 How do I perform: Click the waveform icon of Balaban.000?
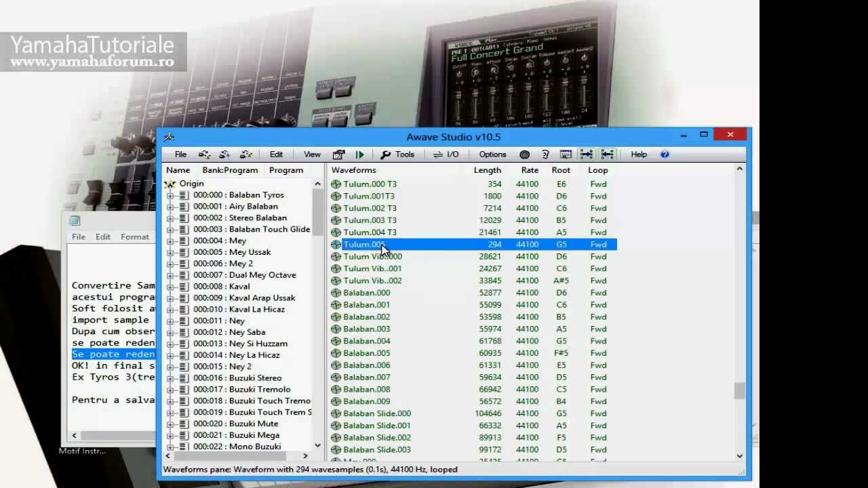(336, 293)
